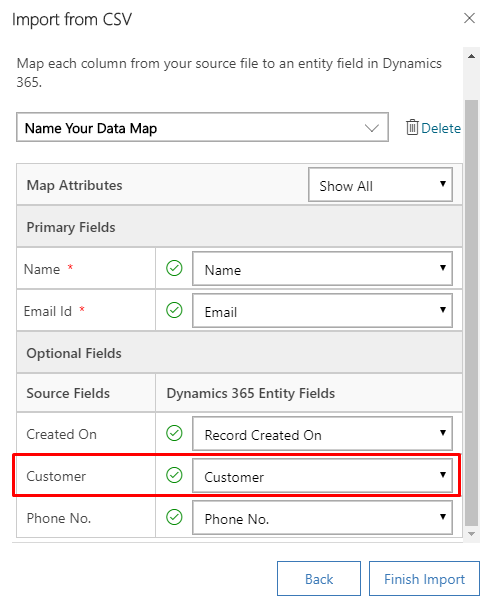
Task: Click the trash icon next to Delete
Action: [412, 127]
